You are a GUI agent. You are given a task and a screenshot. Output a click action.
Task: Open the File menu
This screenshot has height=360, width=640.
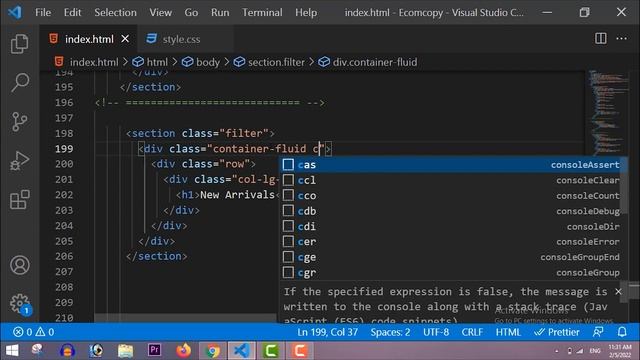point(43,12)
